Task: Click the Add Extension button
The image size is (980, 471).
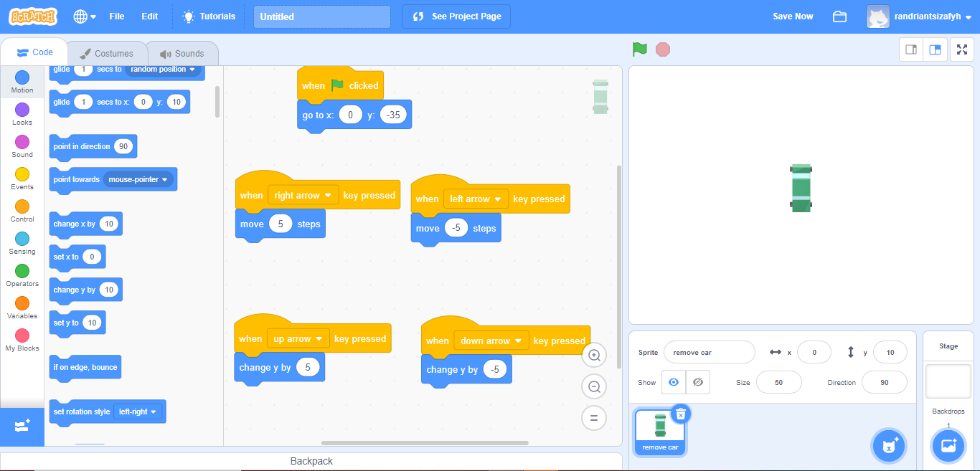Action: (x=22, y=426)
